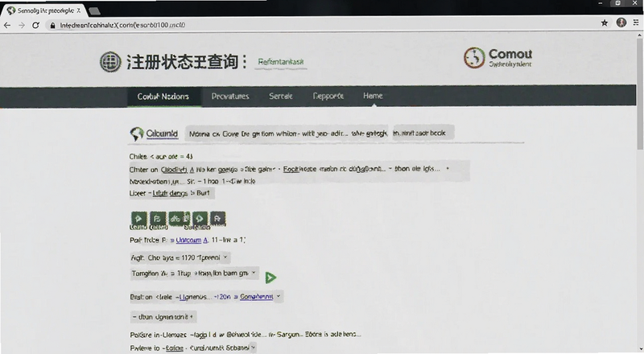Viewport: 644px width, 354px height.
Task: Click the third green square icon
Action: (179, 219)
